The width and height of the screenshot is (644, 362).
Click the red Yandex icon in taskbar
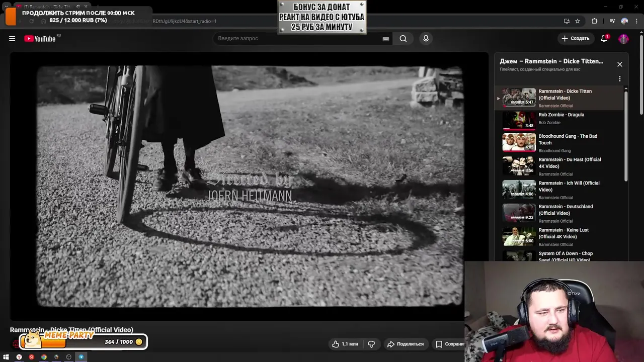pos(32,357)
